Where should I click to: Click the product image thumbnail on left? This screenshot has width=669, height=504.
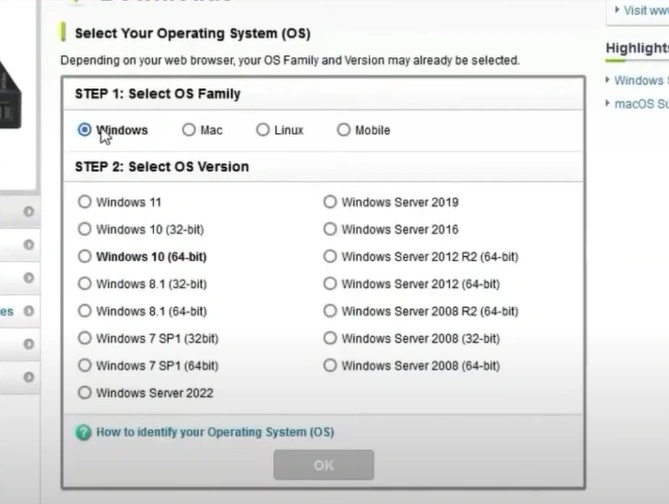click(x=17, y=92)
